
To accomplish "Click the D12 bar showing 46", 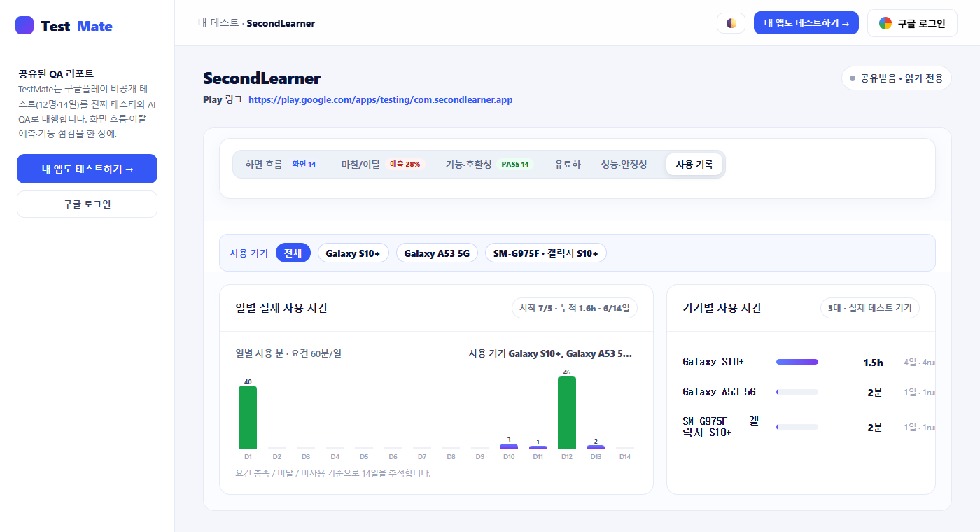I will (x=567, y=412).
